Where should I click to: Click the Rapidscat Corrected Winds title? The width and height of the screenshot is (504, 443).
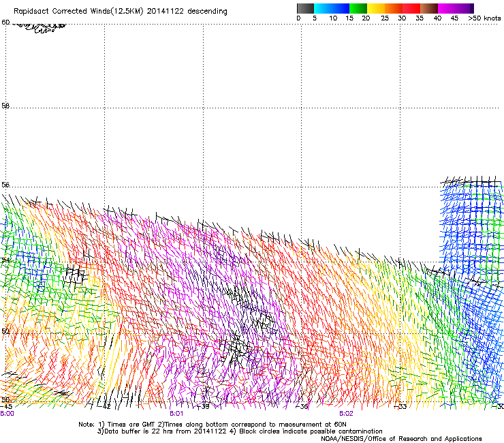click(x=121, y=11)
